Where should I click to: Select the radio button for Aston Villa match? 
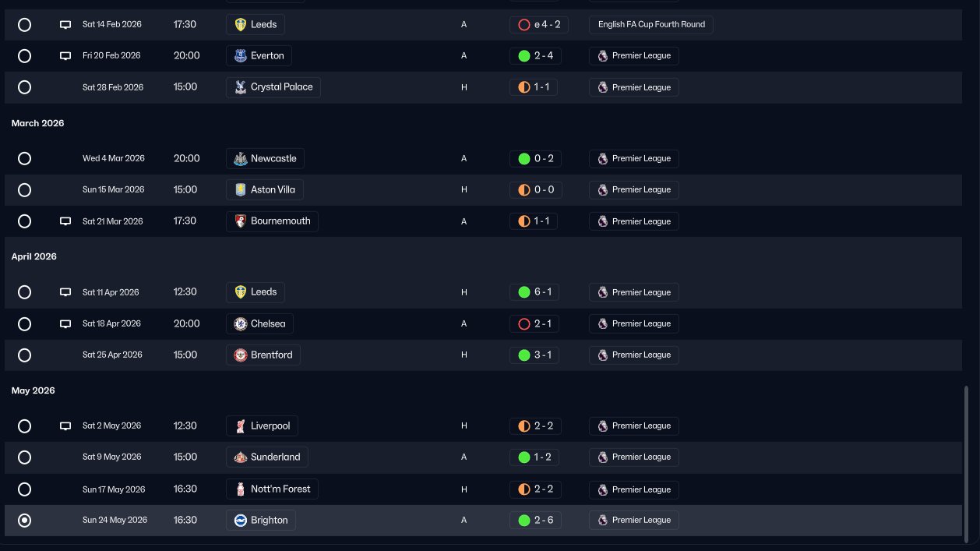coord(24,190)
